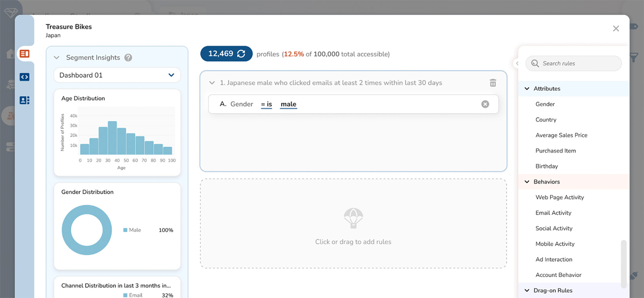Refresh the 12,469 profile count
This screenshot has height=298, width=644.
[241, 54]
